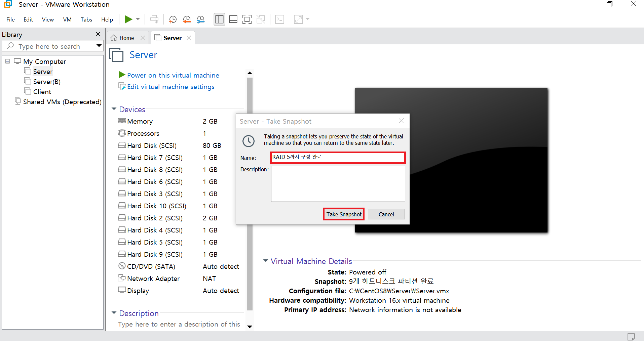Collapse the Description section
The height and width of the screenshot is (341, 644).
[x=114, y=313]
